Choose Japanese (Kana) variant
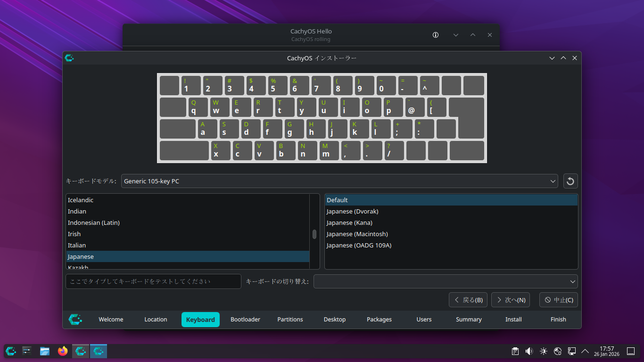This screenshot has width=644, height=362. click(451, 222)
